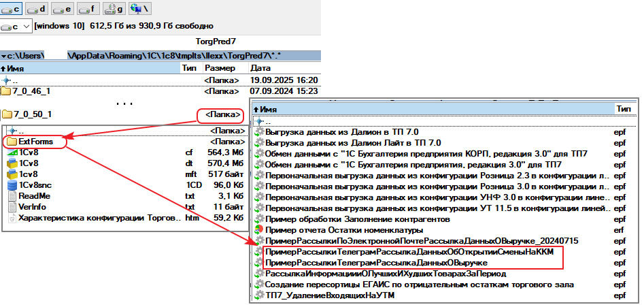Click the erf report icon for Остатки номенклатуры
644x307 pixels.
[258, 231]
